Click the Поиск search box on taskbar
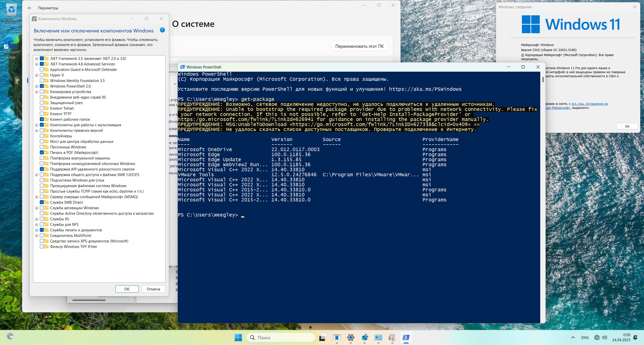The width and height of the screenshot is (644, 345). pyautogui.click(x=281, y=337)
